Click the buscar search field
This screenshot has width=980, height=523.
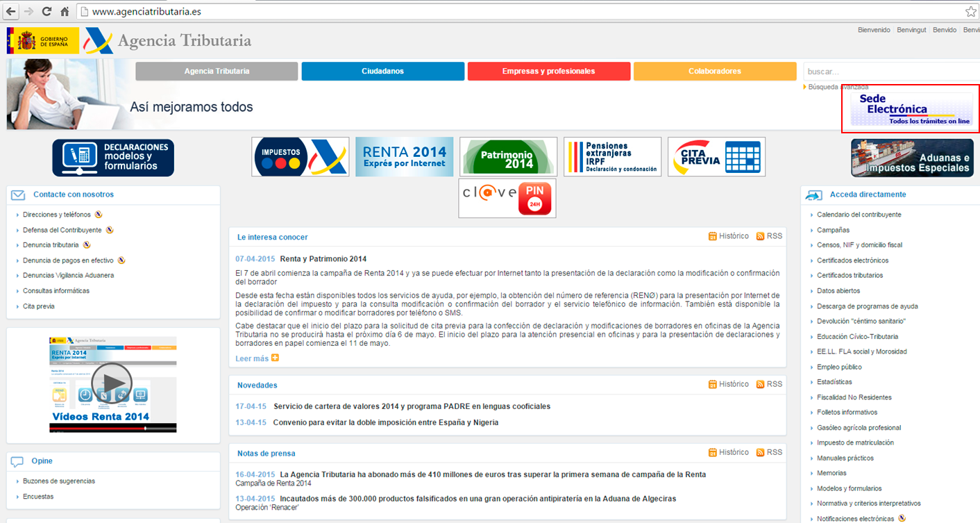pos(891,72)
